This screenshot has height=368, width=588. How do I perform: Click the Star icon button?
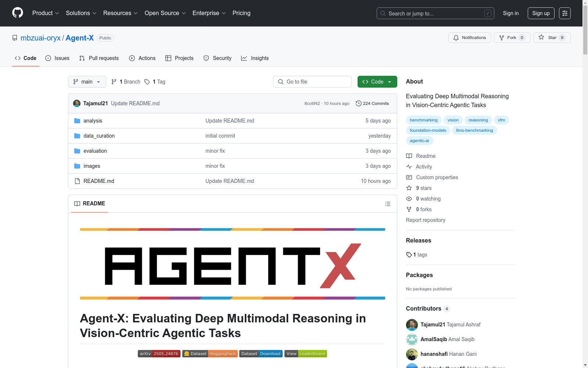[x=541, y=38]
